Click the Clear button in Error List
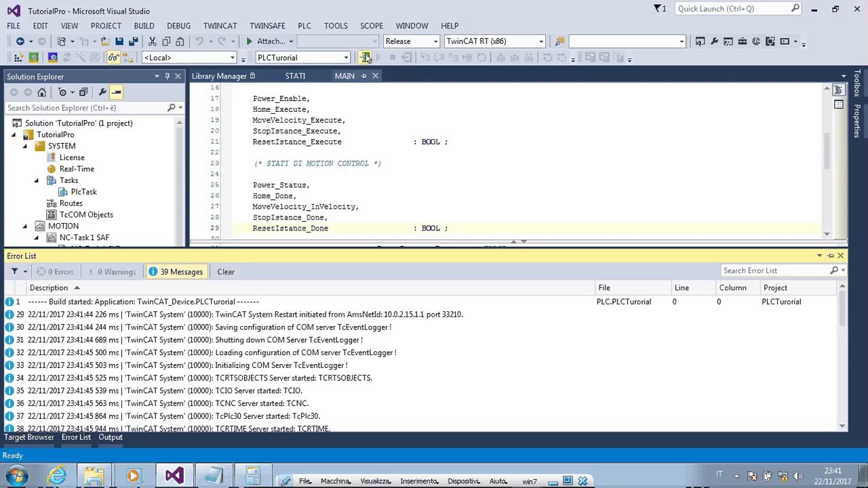868x488 pixels. click(226, 272)
